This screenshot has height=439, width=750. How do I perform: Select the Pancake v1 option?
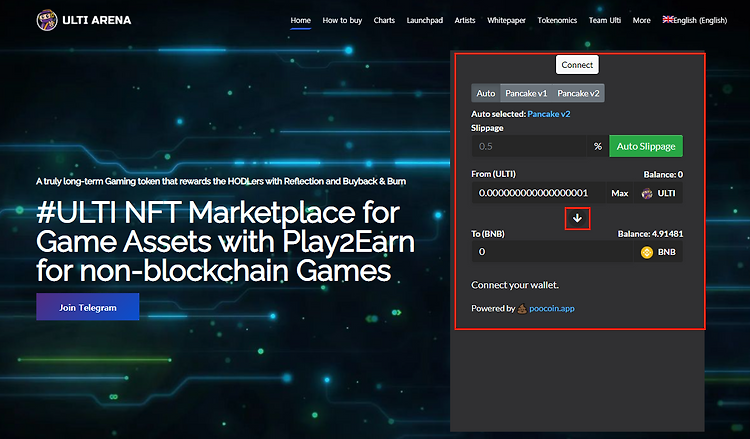point(526,93)
